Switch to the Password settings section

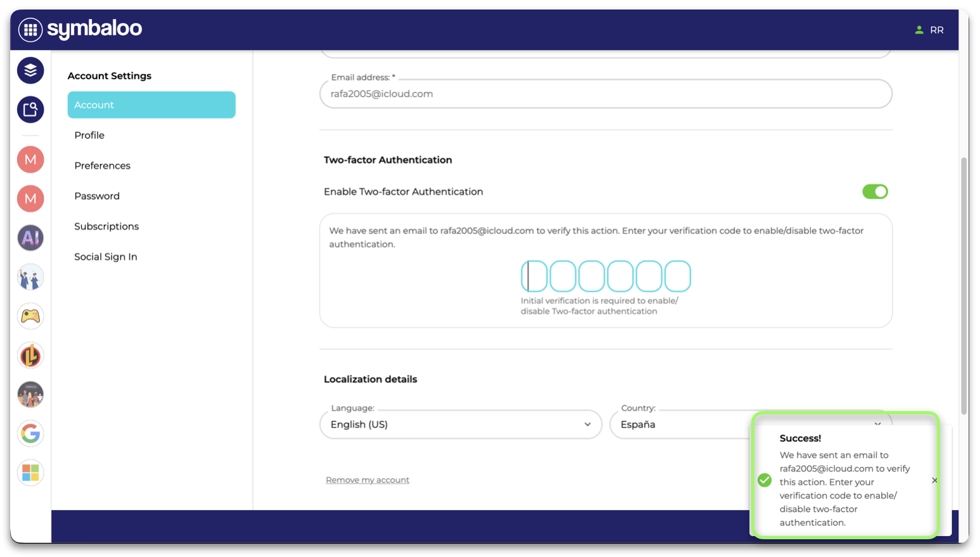[97, 196]
